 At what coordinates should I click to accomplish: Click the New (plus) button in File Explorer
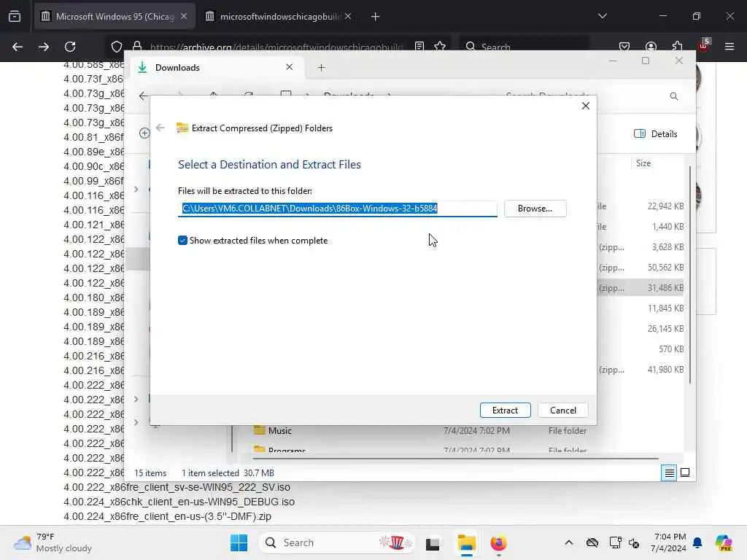pos(144,133)
